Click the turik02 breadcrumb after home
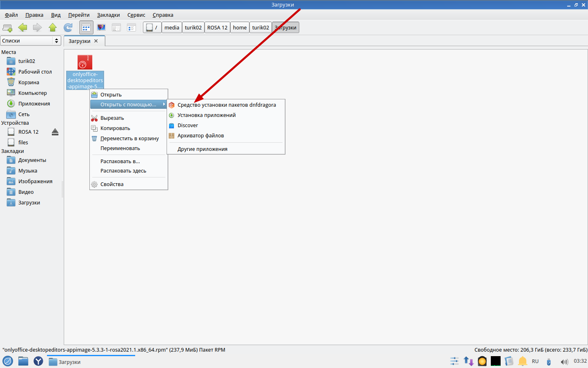Viewport: 588px width, 368px height. point(261,27)
